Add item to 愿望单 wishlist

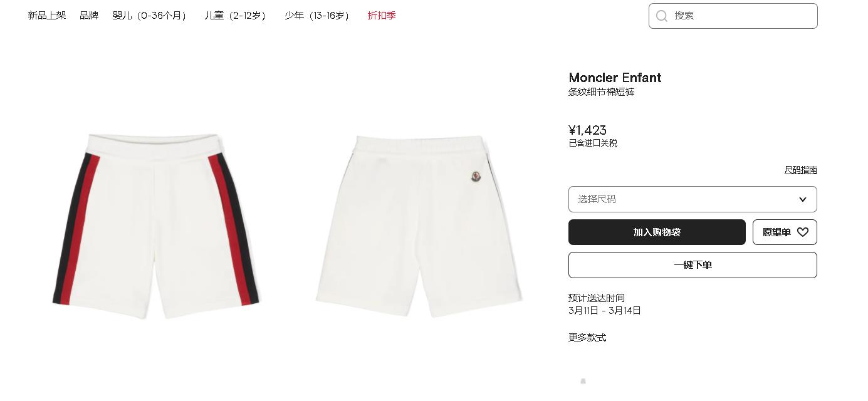(x=785, y=232)
